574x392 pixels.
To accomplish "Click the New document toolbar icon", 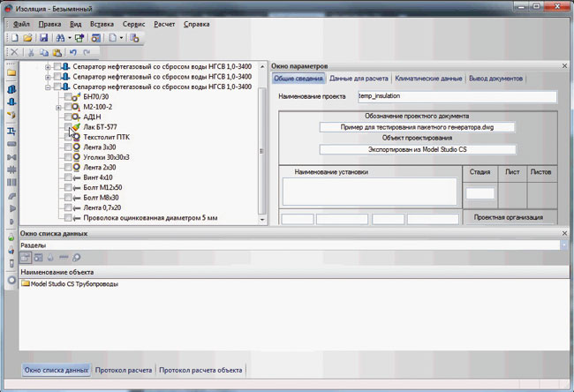I will point(15,39).
